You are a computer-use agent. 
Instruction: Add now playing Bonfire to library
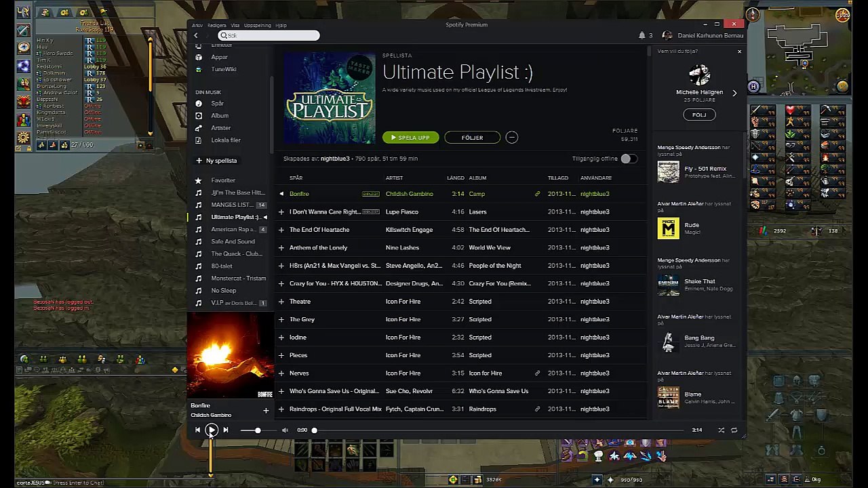(x=266, y=411)
